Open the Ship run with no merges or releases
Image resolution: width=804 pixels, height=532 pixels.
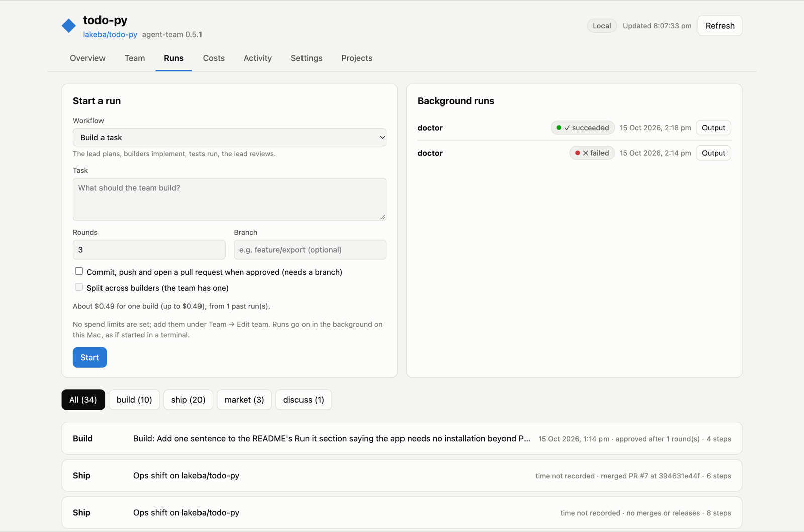pos(402,513)
